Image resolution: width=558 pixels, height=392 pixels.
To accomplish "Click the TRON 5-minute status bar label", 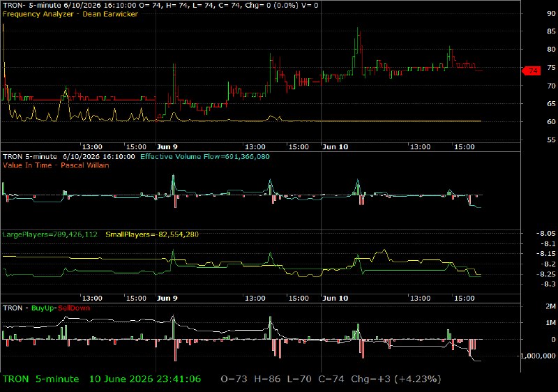I will pos(41,379).
